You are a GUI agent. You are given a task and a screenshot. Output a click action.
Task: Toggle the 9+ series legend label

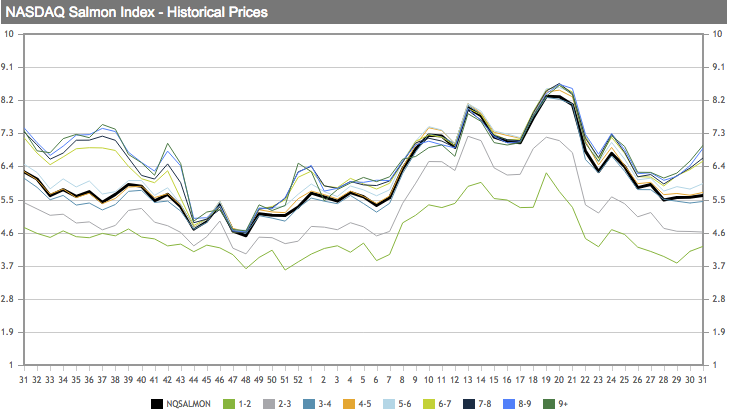[x=563, y=404]
